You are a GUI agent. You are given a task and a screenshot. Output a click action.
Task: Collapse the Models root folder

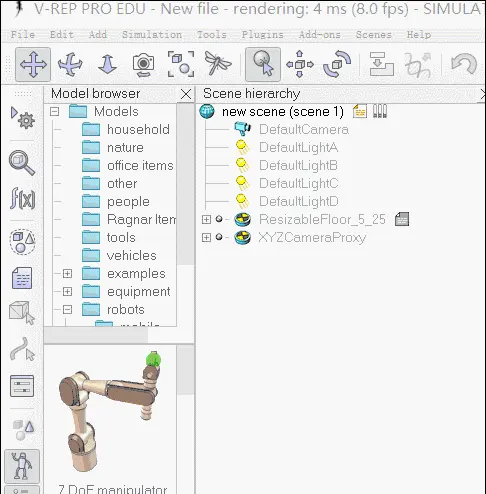[54, 111]
